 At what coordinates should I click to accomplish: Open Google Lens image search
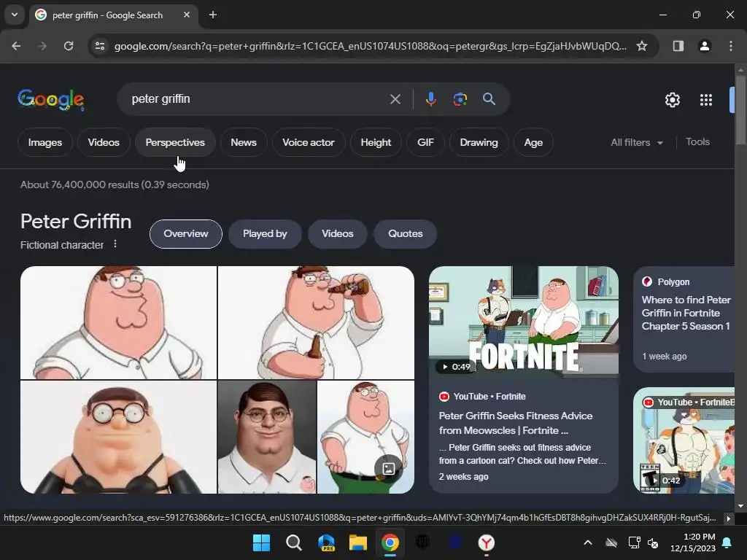(460, 99)
